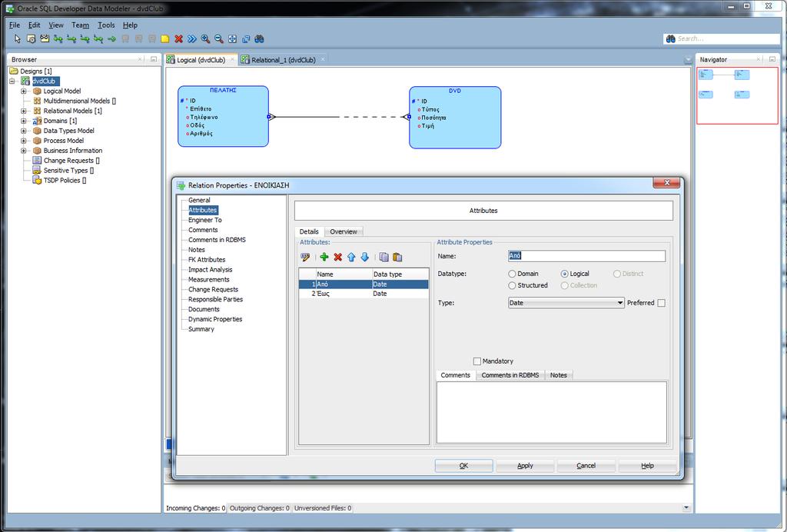Open the File menu

(15, 25)
